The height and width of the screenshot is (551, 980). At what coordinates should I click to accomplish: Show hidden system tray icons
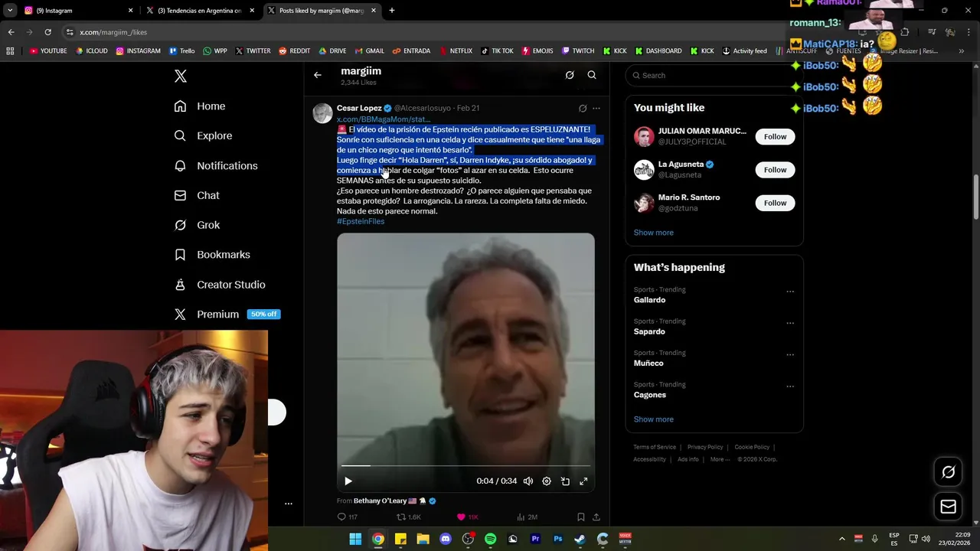pos(842,540)
